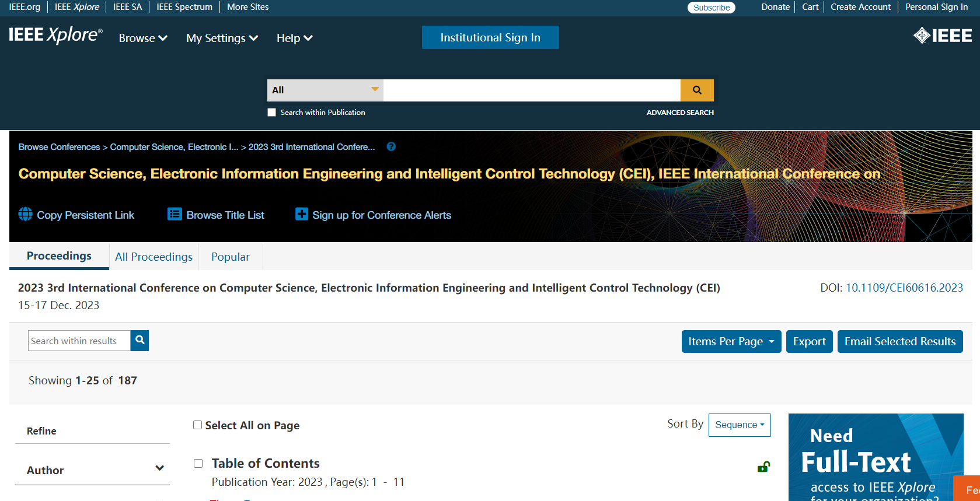Open IEEE Spectrum top link
Image resolution: width=980 pixels, height=501 pixels.
184,7
